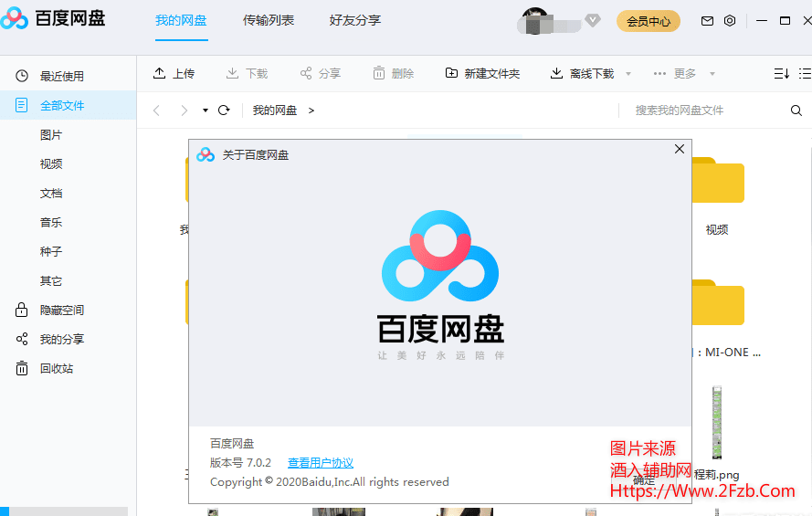Switch to Transfer List (传输列表) tab
Viewport: 812px width, 516px height.
point(269,20)
